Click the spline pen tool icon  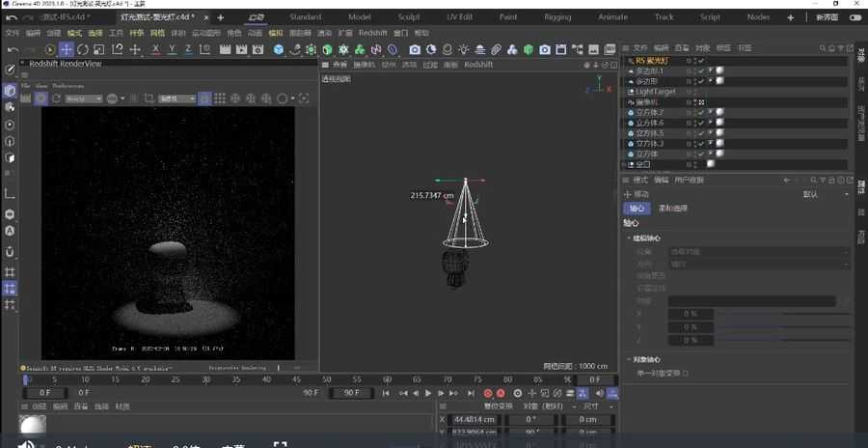(x=295, y=49)
